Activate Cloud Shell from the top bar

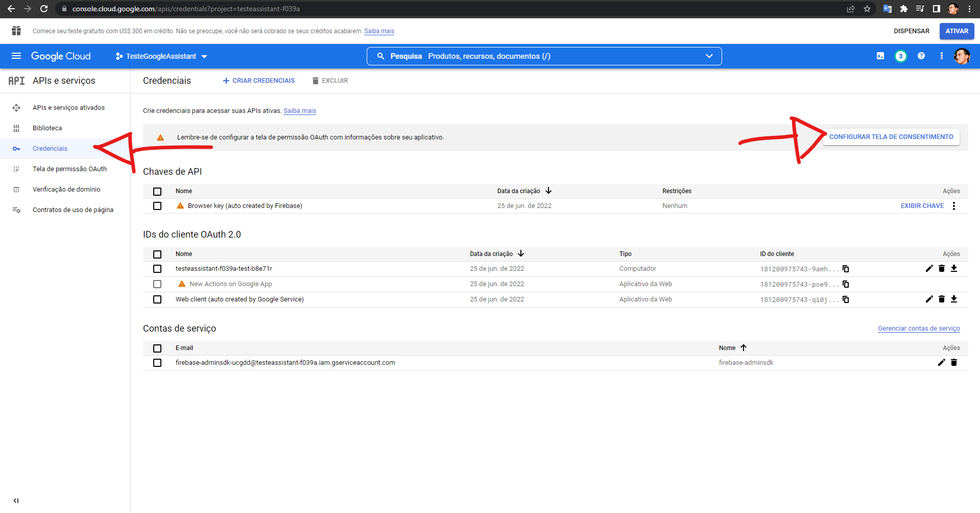(880, 56)
